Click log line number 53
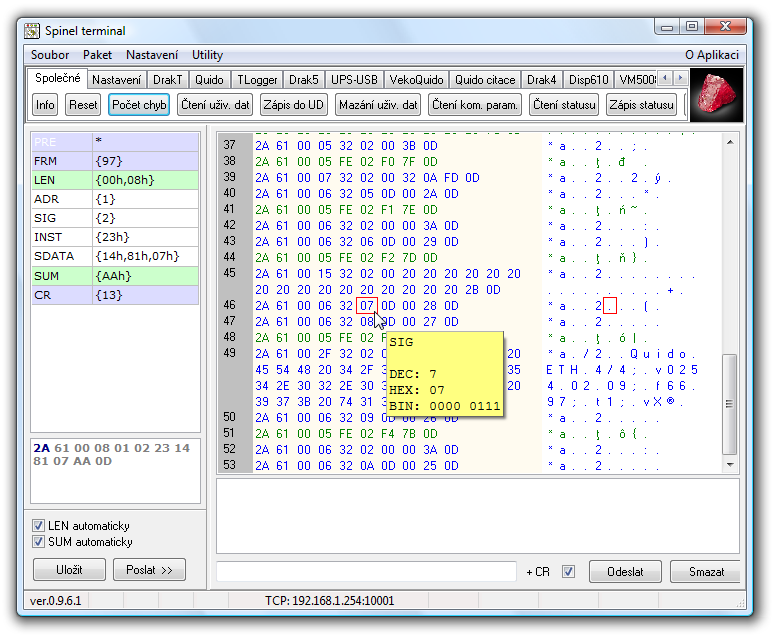 pos(229,465)
